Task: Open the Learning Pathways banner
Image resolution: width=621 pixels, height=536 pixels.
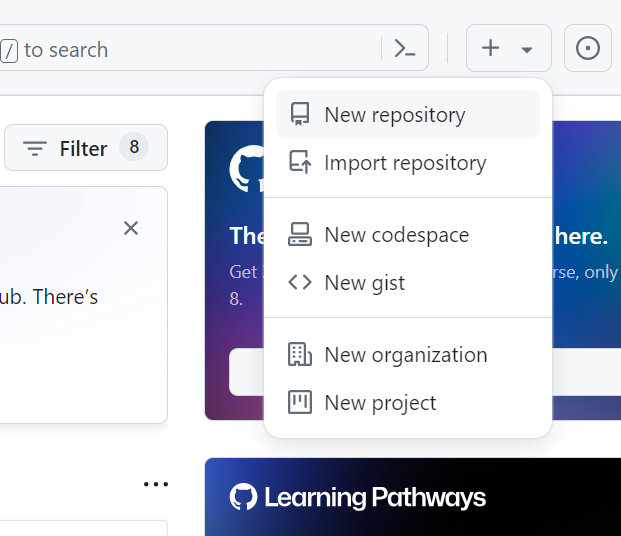Action: 413,497
